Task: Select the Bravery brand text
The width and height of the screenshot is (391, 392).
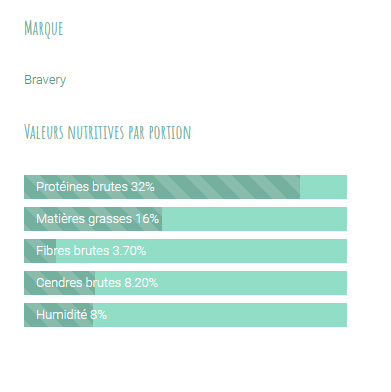Action: [x=45, y=80]
